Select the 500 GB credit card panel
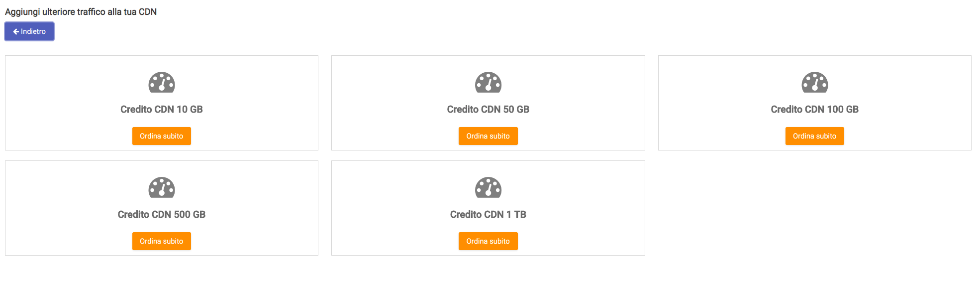The width and height of the screenshot is (980, 288). (162, 208)
